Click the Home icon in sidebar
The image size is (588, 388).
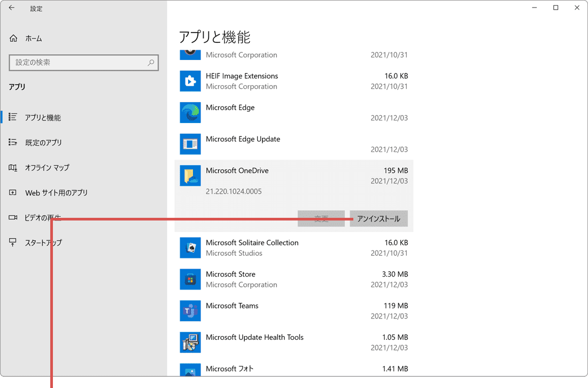click(x=13, y=39)
